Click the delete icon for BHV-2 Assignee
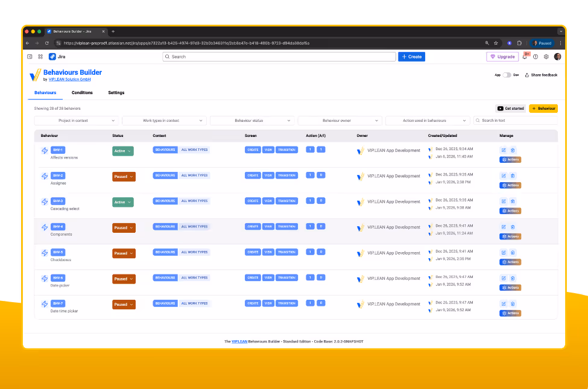Image resolution: width=588 pixels, height=389 pixels. click(x=513, y=176)
